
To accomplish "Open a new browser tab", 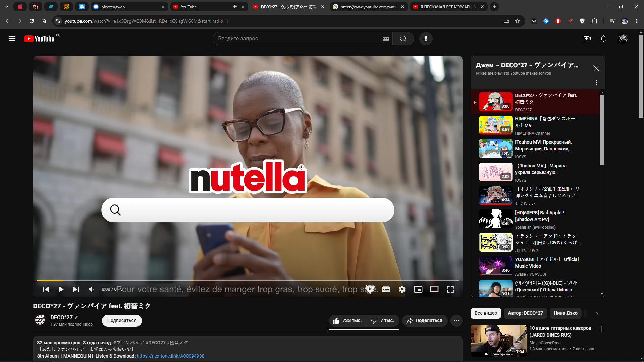I will (494, 7).
